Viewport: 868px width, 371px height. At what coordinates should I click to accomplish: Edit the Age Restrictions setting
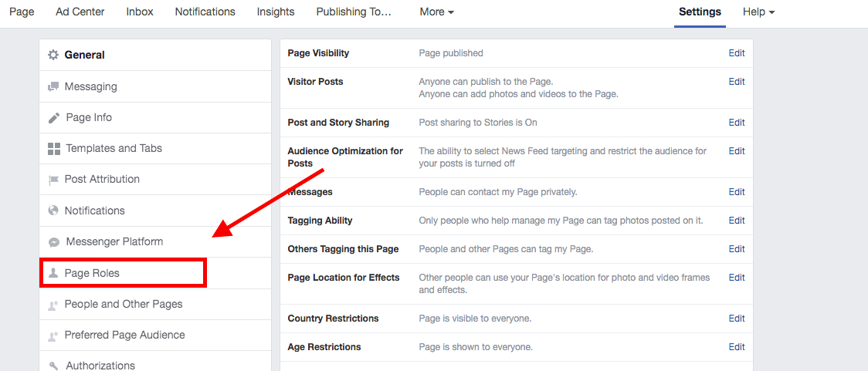[737, 346]
